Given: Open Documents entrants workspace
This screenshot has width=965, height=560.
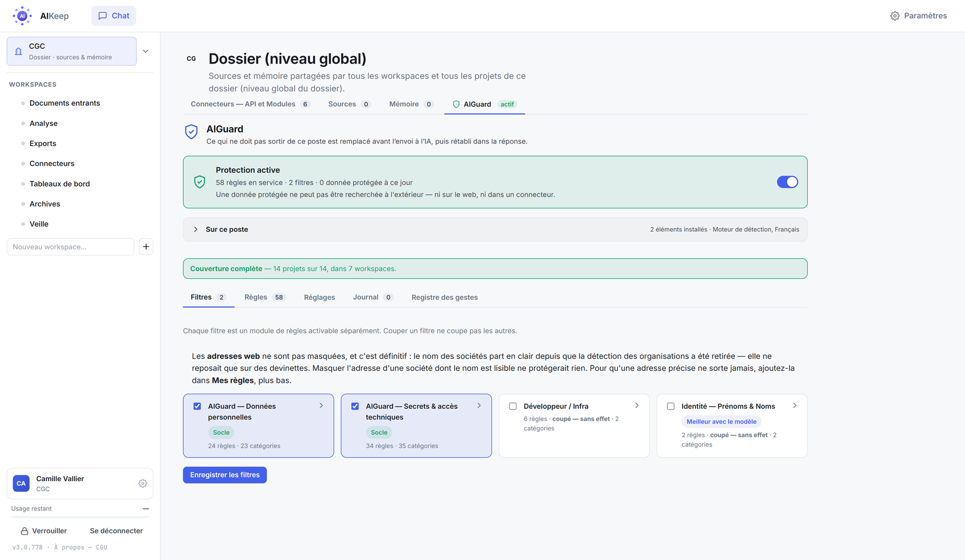Looking at the screenshot, I should (65, 103).
